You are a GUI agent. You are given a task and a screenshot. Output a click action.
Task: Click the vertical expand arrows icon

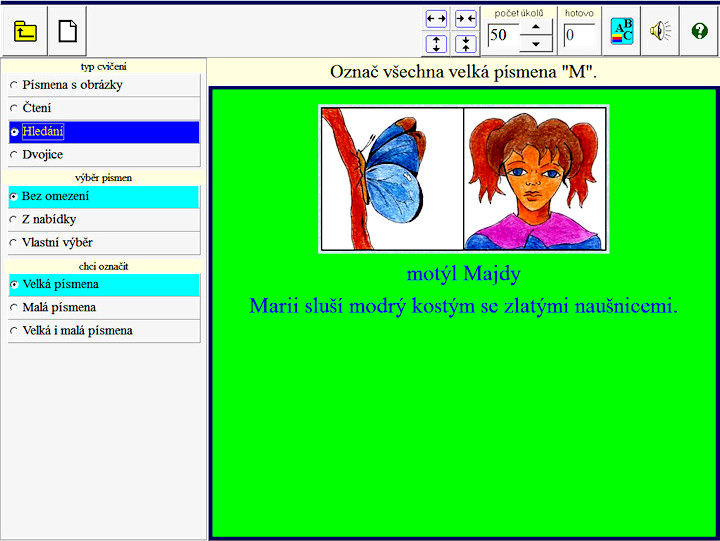(x=436, y=44)
